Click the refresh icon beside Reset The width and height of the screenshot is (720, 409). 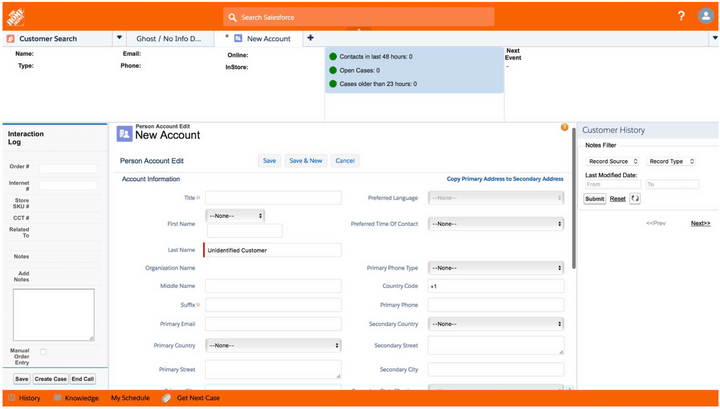tap(634, 199)
